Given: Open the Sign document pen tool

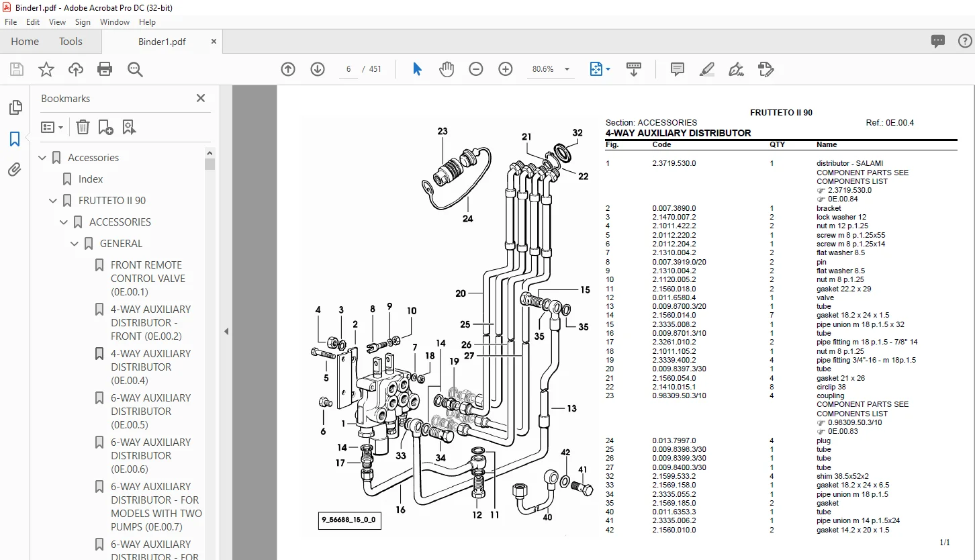Looking at the screenshot, I should (736, 69).
